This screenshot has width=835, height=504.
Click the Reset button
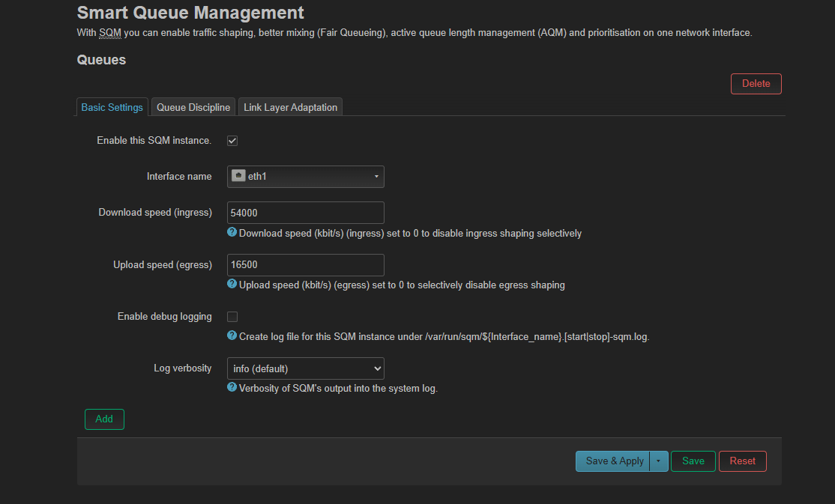(742, 461)
